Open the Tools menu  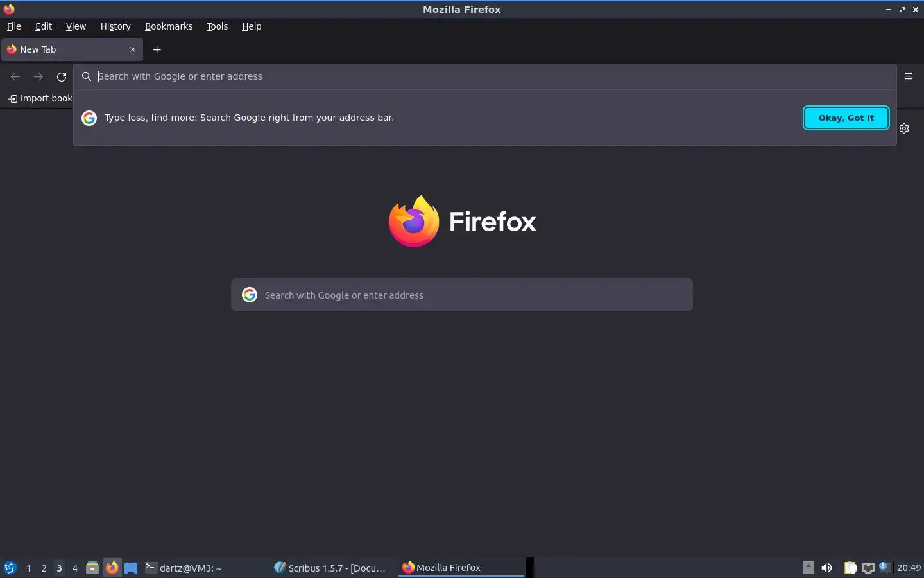point(218,26)
